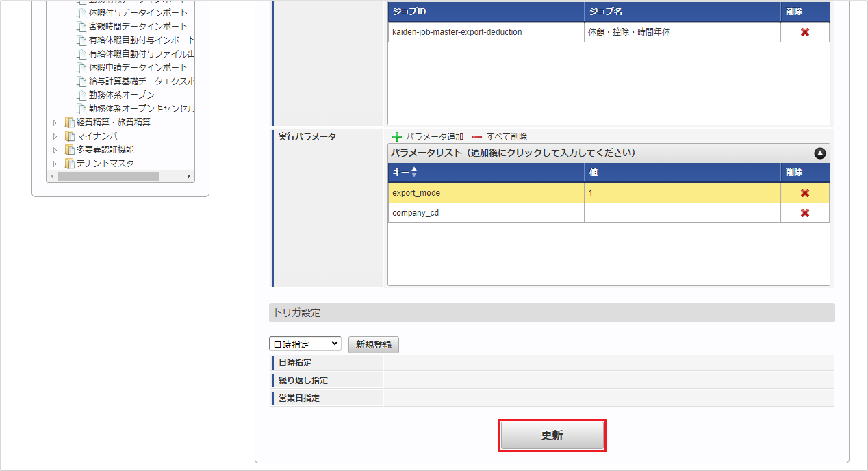Open 休暇付与データインポート in the tree
This screenshot has width=868, height=471.
click(x=138, y=12)
